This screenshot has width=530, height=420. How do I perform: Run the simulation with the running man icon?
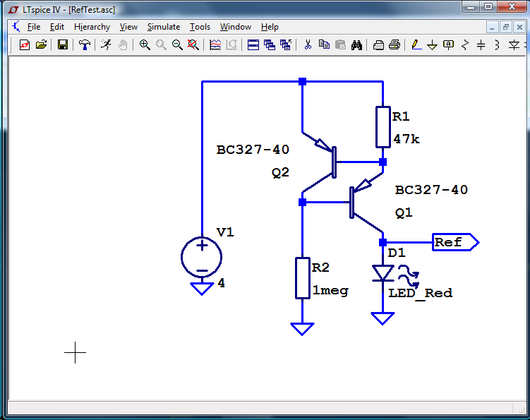coord(106,44)
